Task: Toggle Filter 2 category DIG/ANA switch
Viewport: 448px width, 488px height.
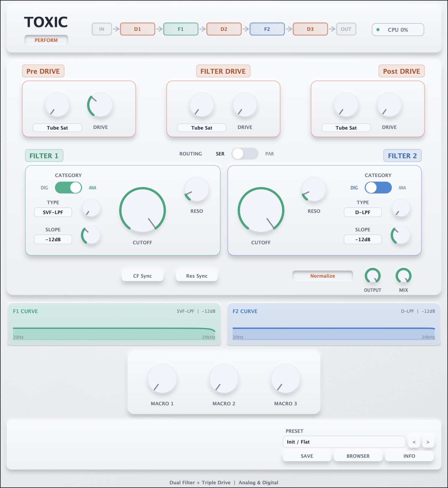Action: pos(378,188)
